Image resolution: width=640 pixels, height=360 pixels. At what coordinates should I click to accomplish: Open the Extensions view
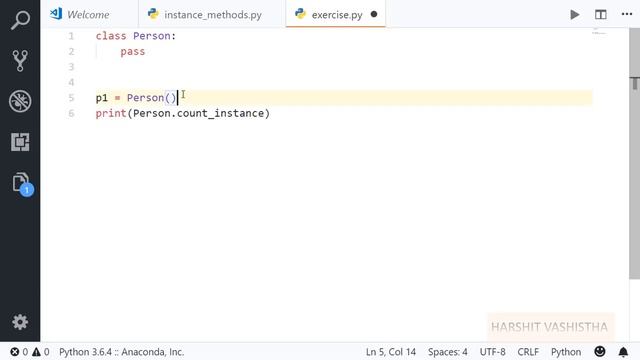20,142
